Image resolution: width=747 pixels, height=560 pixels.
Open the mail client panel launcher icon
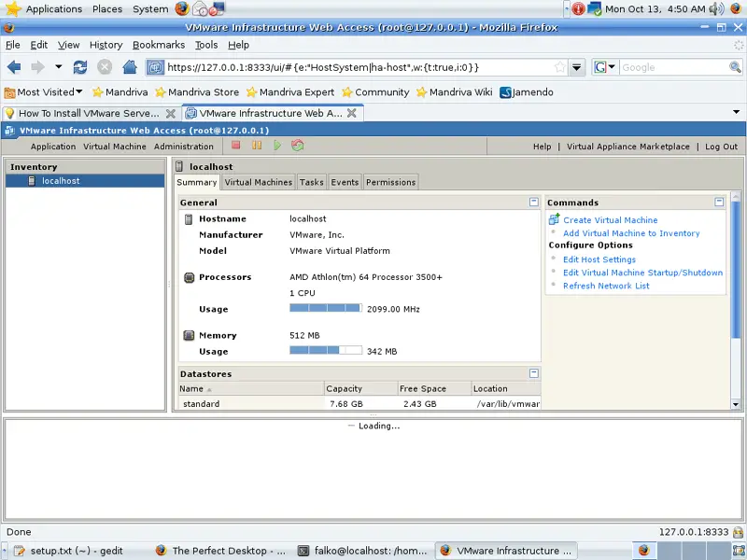click(200, 8)
